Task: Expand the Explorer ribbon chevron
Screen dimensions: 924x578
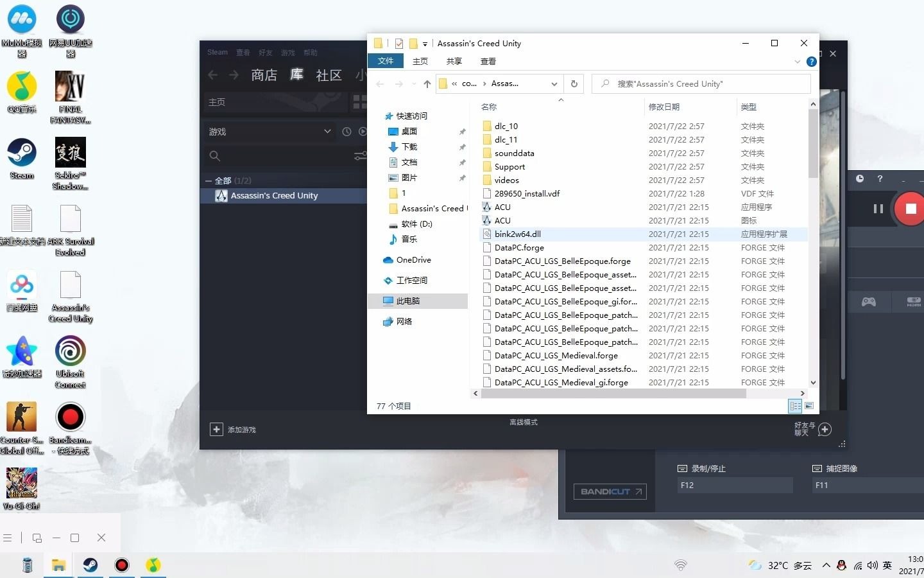Action: pyautogui.click(x=798, y=62)
